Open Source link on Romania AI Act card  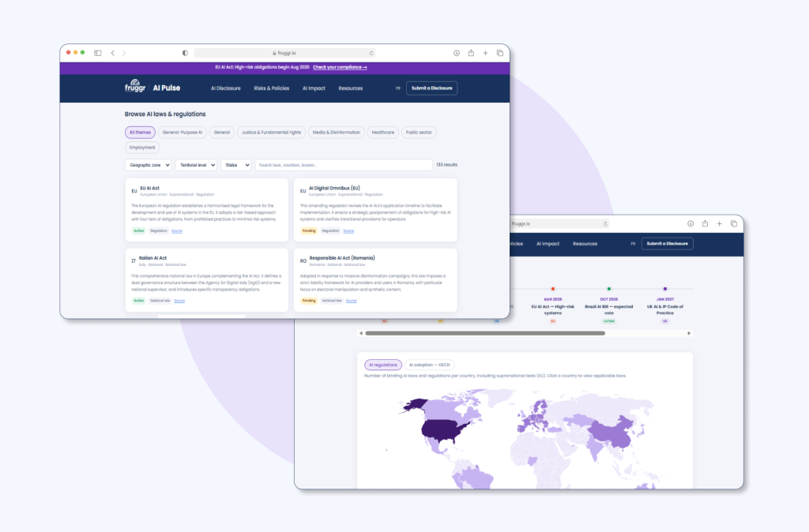(x=352, y=301)
